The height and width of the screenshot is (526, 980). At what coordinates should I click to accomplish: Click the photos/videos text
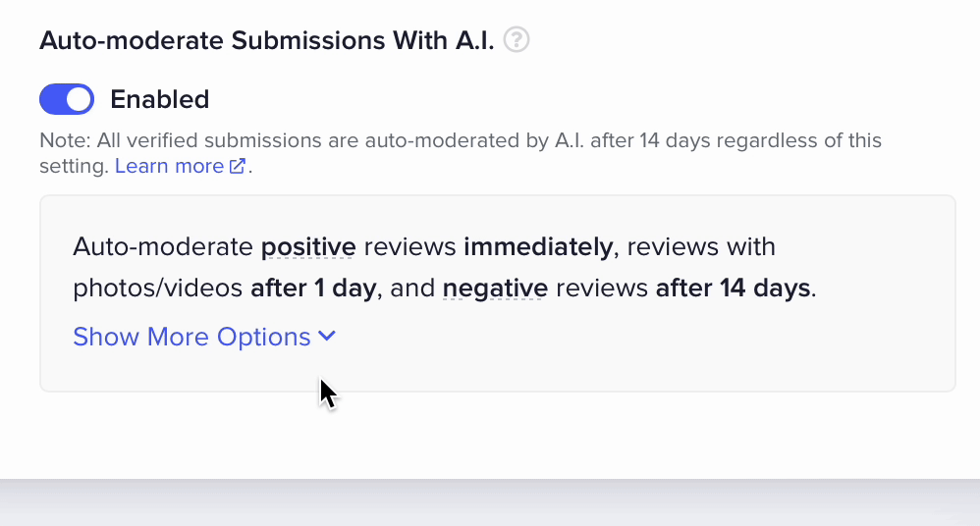(x=157, y=289)
